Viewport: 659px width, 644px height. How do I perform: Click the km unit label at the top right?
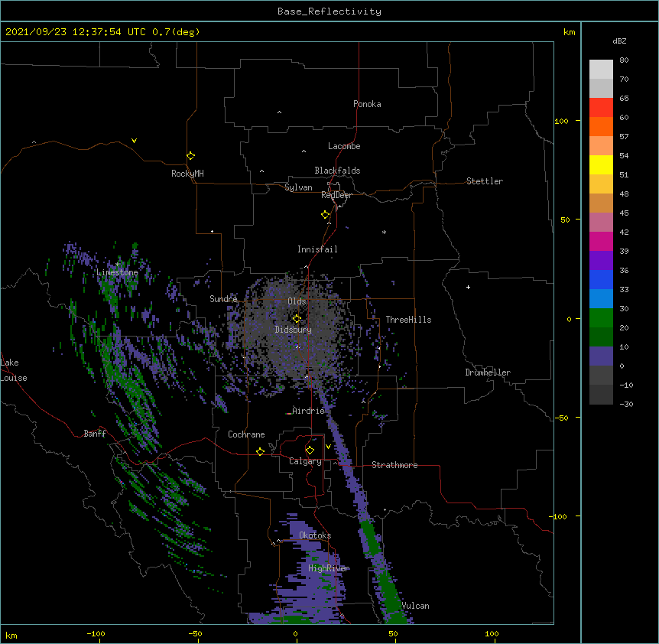coord(570,32)
